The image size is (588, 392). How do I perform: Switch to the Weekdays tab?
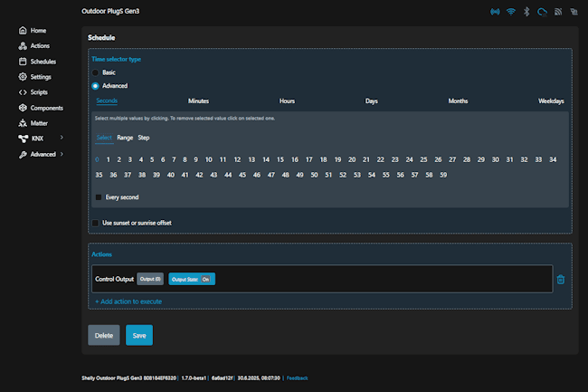point(550,101)
